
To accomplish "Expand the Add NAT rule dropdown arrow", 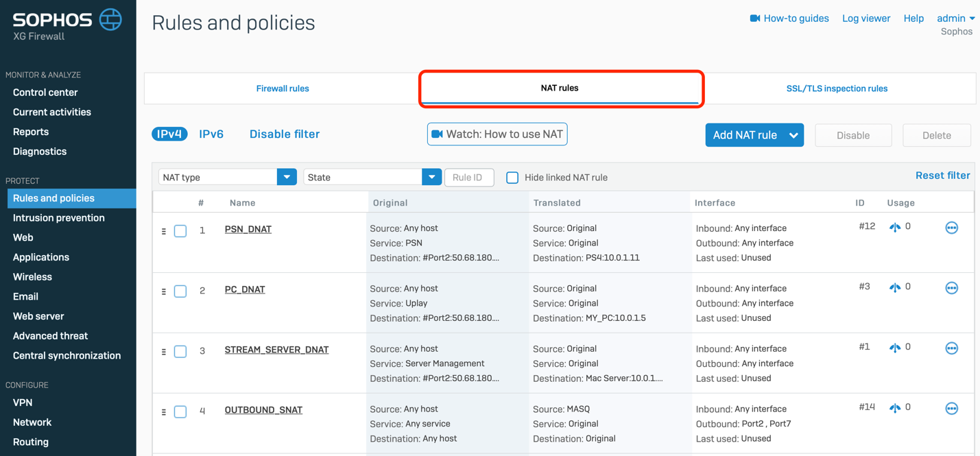I will click(x=793, y=135).
